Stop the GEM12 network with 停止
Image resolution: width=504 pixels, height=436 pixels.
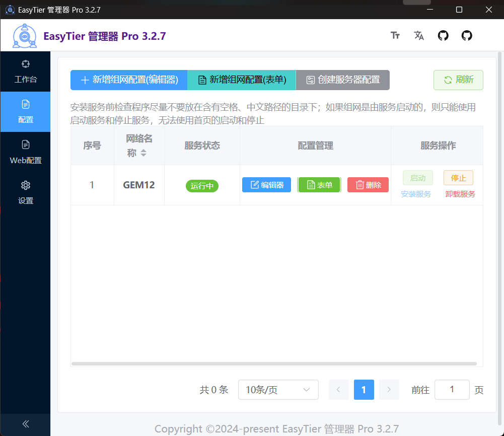458,177
